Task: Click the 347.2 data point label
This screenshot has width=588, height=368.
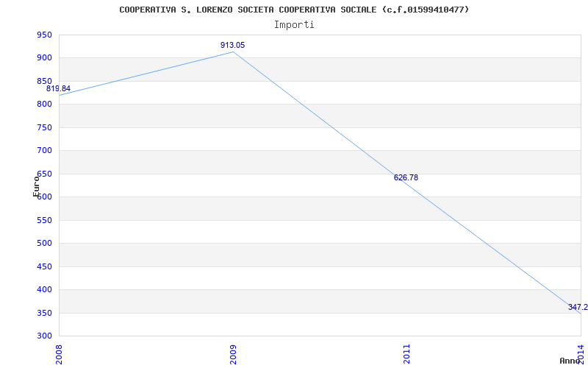Action: click(x=578, y=307)
